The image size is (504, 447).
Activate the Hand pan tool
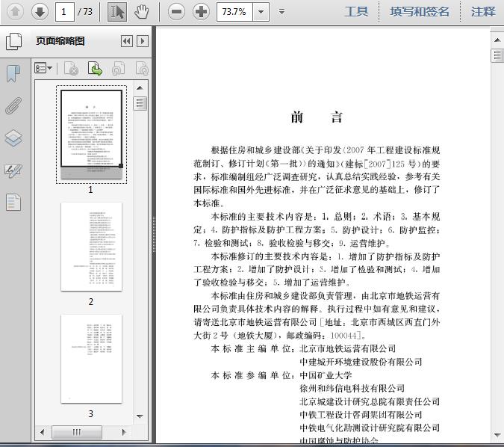coord(141,11)
